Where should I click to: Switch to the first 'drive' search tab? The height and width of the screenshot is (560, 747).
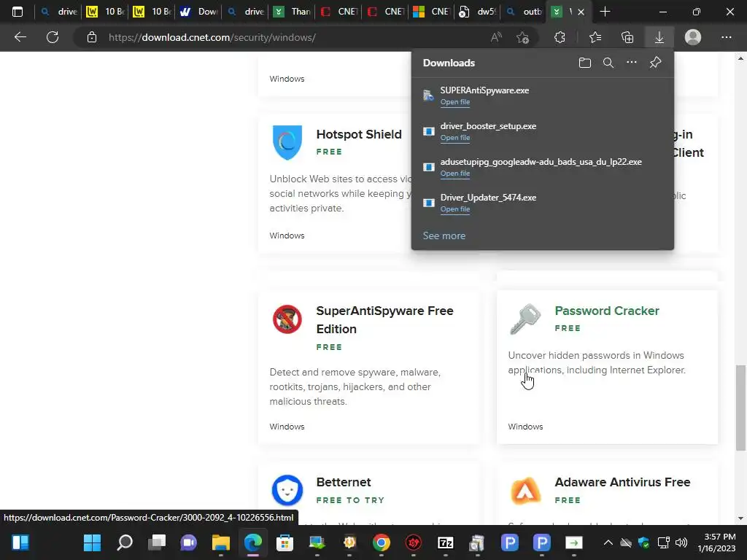pyautogui.click(x=59, y=12)
